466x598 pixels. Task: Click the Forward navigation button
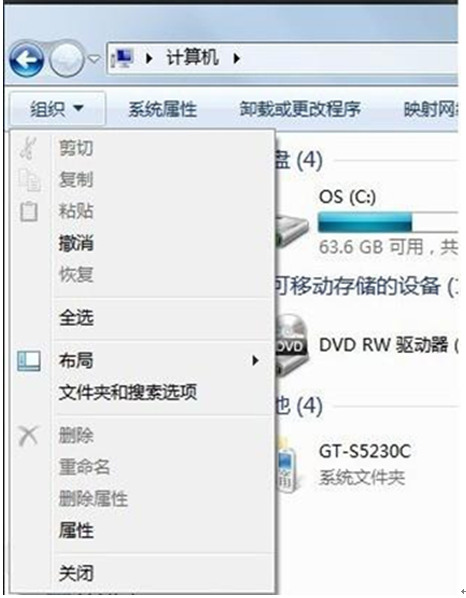[x=67, y=59]
